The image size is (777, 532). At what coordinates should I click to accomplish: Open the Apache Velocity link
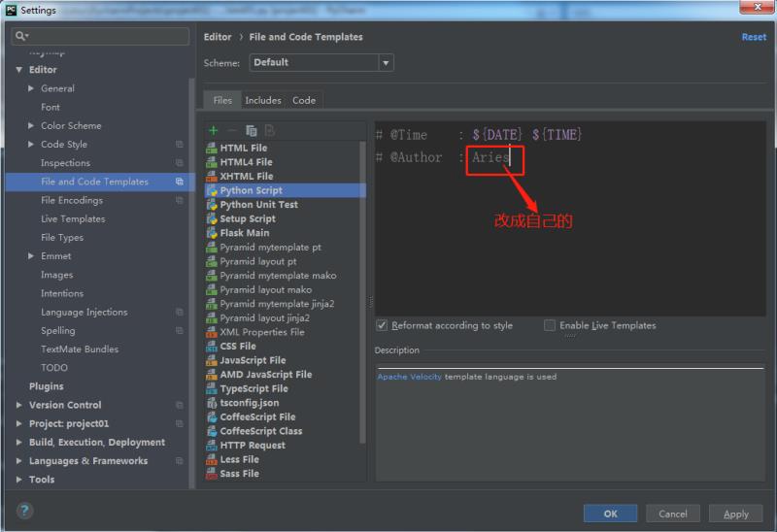click(409, 377)
